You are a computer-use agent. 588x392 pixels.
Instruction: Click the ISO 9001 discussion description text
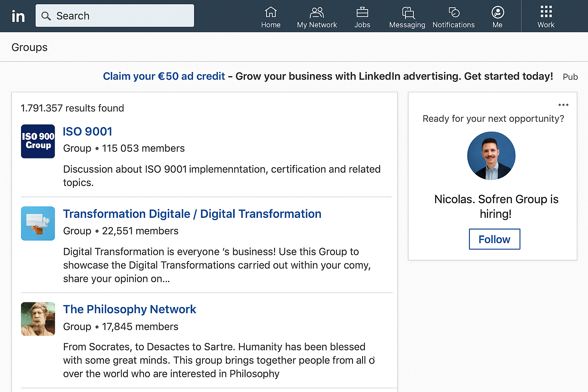pos(222,176)
